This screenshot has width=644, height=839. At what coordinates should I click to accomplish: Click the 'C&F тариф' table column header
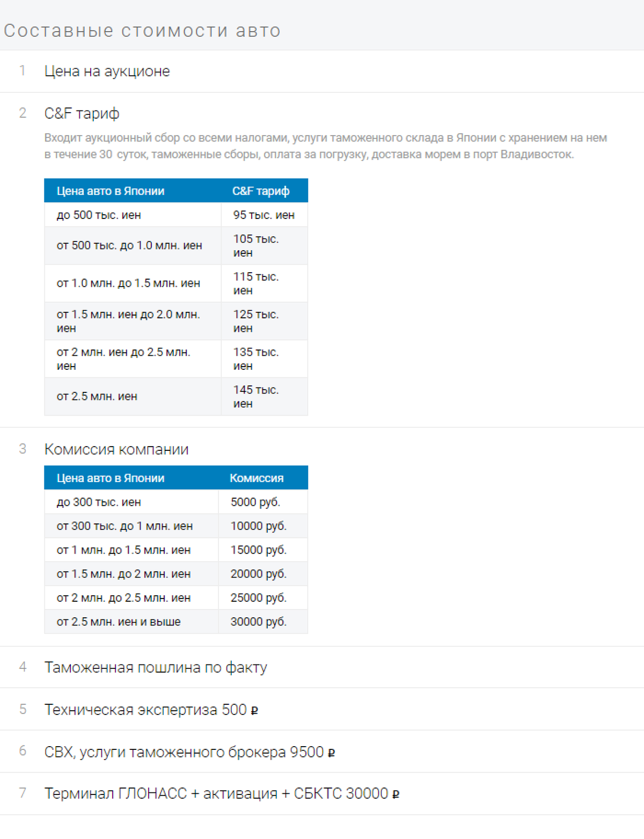[261, 191]
